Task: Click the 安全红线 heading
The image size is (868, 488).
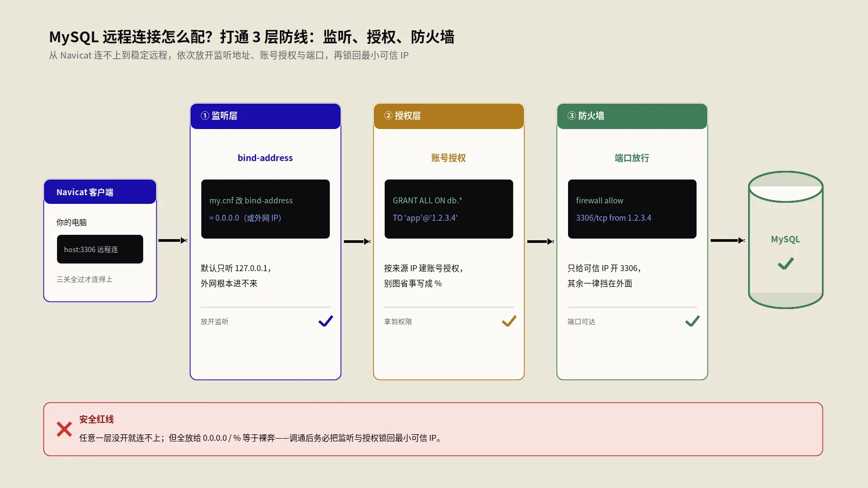Action: pyautogui.click(x=97, y=419)
